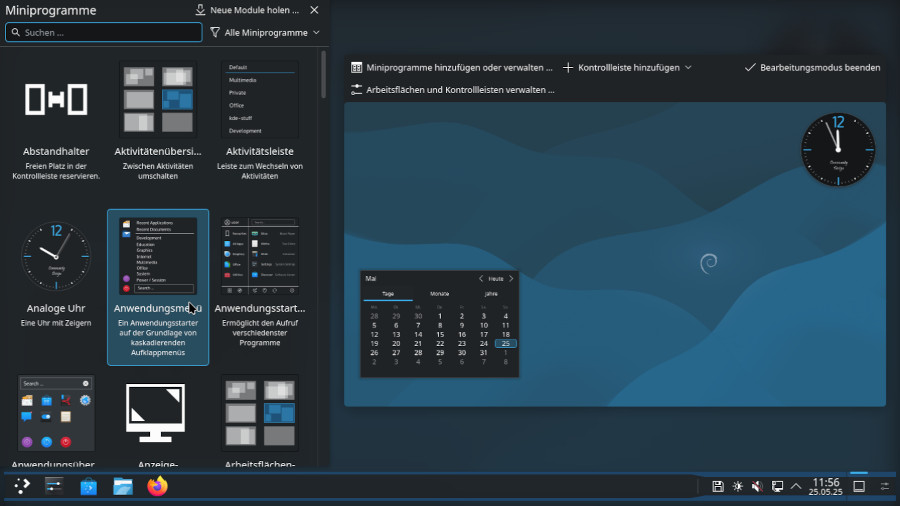Screen dimensions: 900x506
Task: Click the panel configuration icon at taskbar end
Action: tap(885, 486)
